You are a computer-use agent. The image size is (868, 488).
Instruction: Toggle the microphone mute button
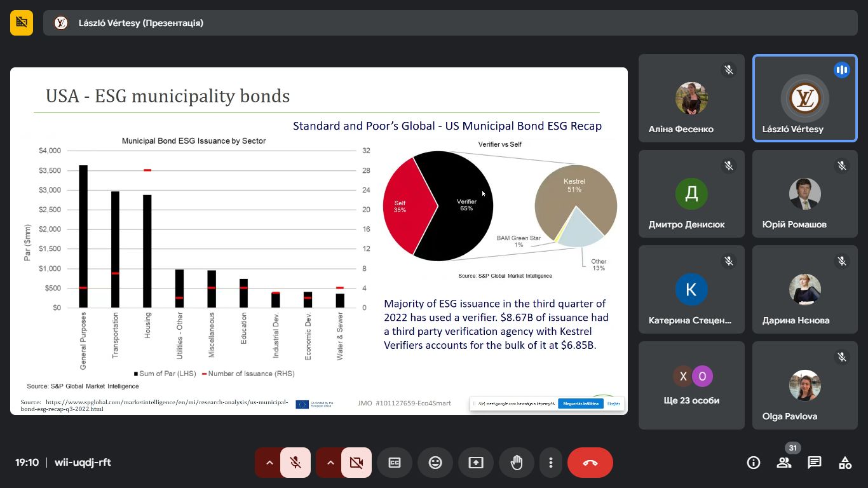(295, 463)
